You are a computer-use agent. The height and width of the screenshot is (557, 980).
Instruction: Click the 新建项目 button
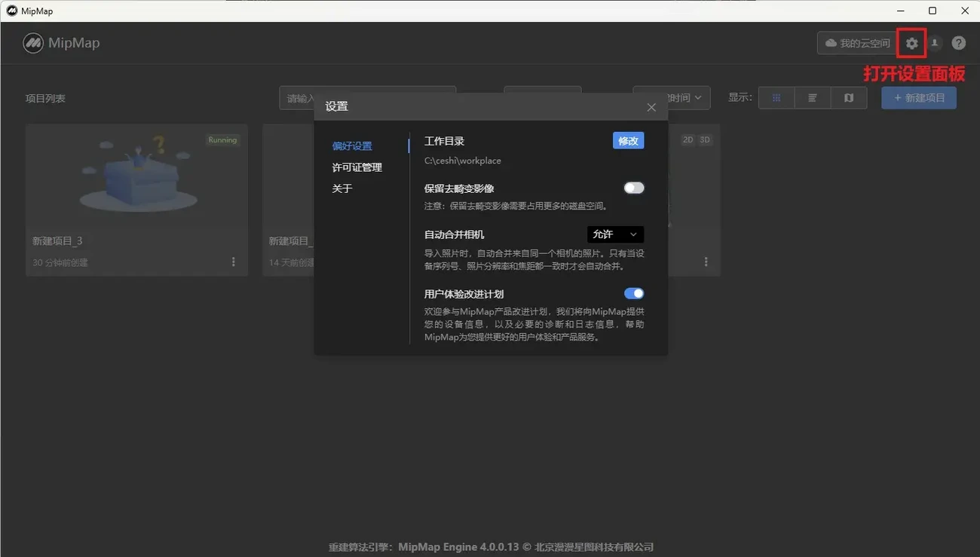[x=918, y=98]
